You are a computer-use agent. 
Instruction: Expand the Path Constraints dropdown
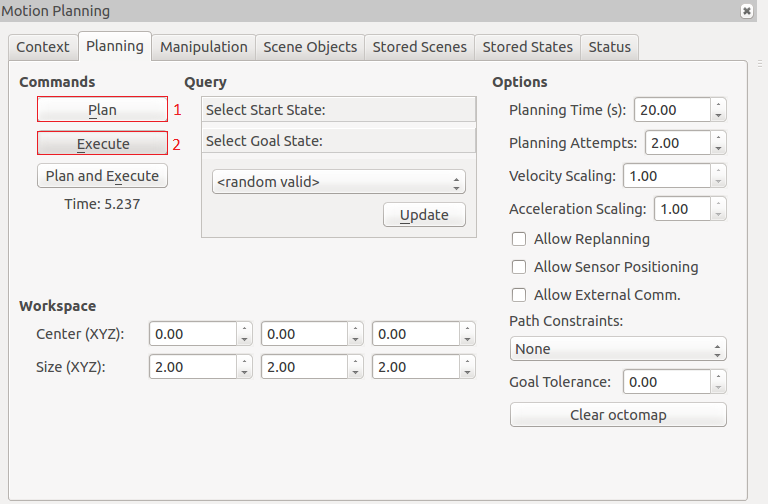[x=617, y=349]
